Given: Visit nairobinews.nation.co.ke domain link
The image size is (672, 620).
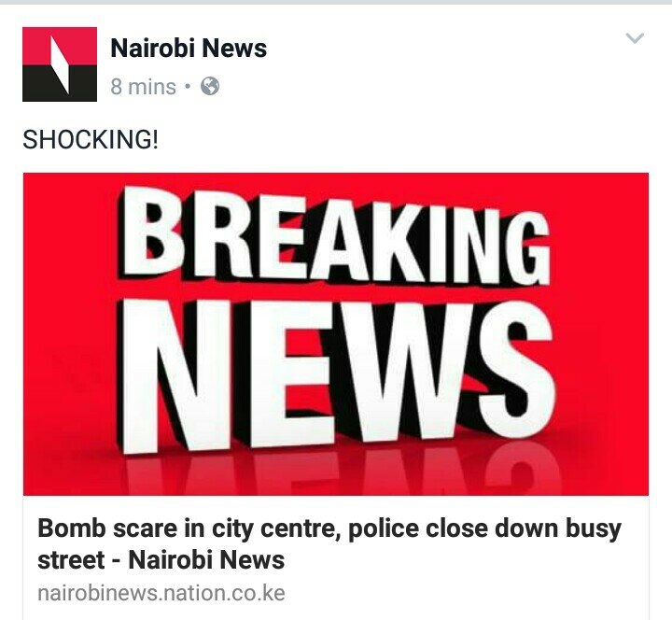Looking at the screenshot, I should point(161,594).
